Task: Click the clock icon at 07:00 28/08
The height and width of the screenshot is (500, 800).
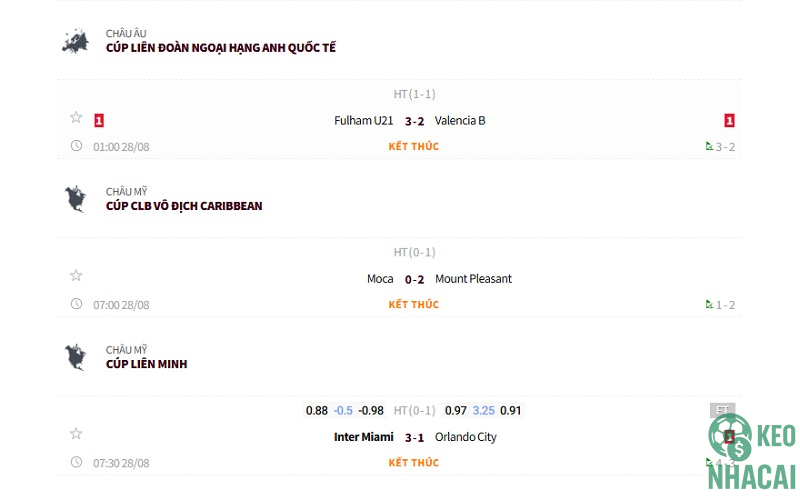Action: point(76,304)
